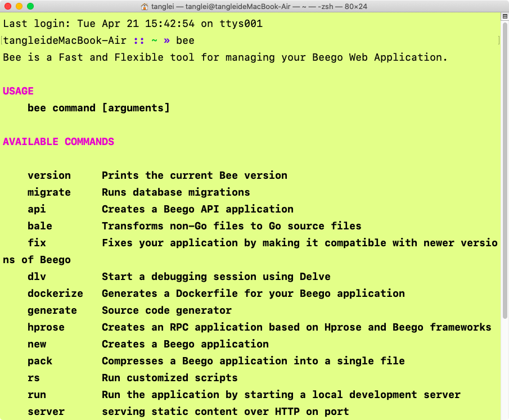
Task: Click the 'bale' command name
Action: coord(40,226)
